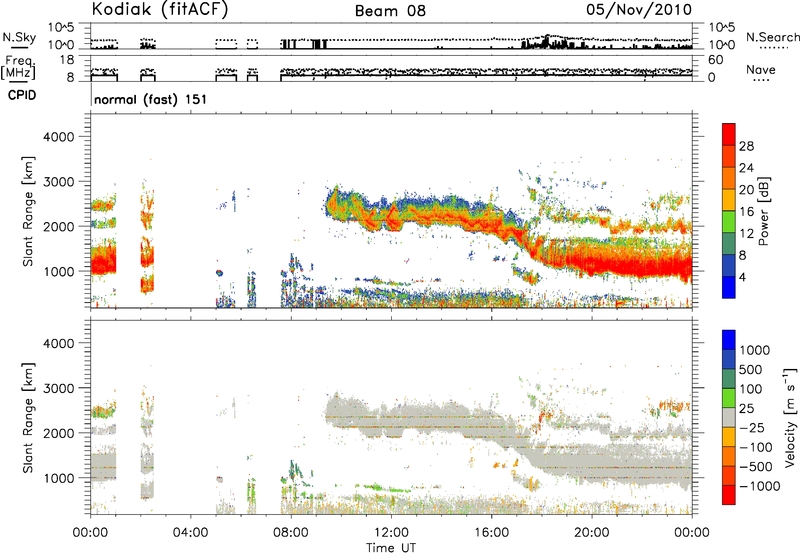Click the 'Nave' legend label
800x554 pixels.
[x=760, y=69]
